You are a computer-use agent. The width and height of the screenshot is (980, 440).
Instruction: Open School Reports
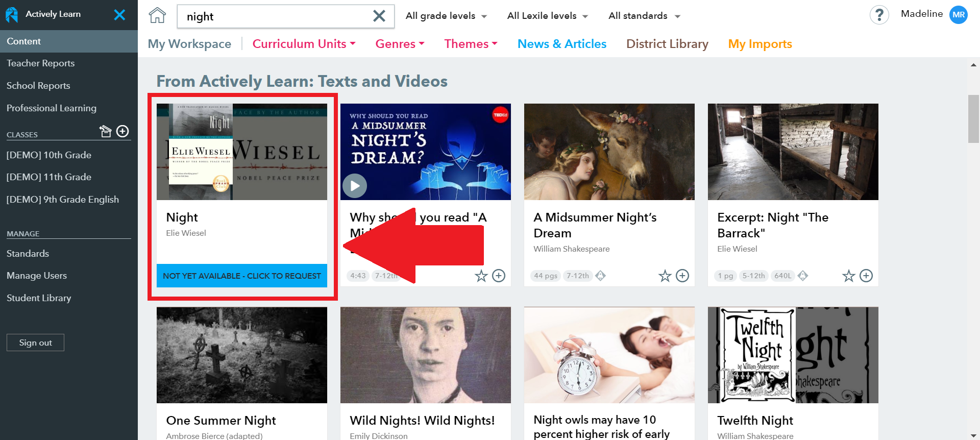38,86
